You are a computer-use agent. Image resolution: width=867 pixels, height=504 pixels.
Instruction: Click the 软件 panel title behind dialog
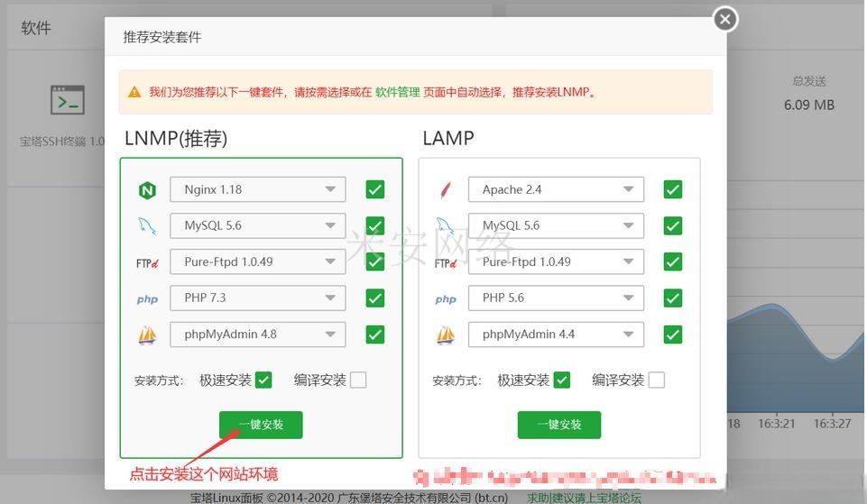pos(36,28)
